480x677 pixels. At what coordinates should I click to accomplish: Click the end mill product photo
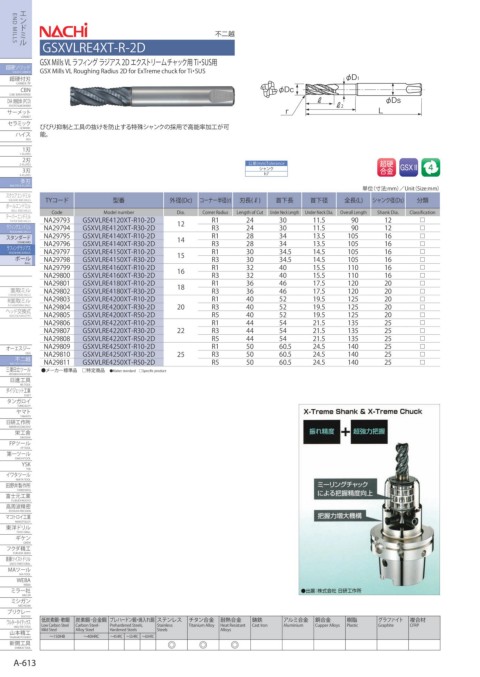[152, 96]
